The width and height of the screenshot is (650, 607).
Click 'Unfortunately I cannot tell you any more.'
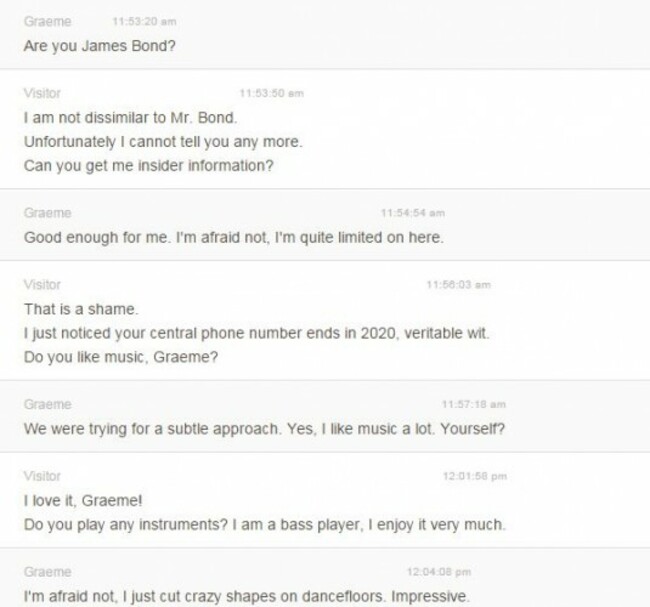[163, 142]
